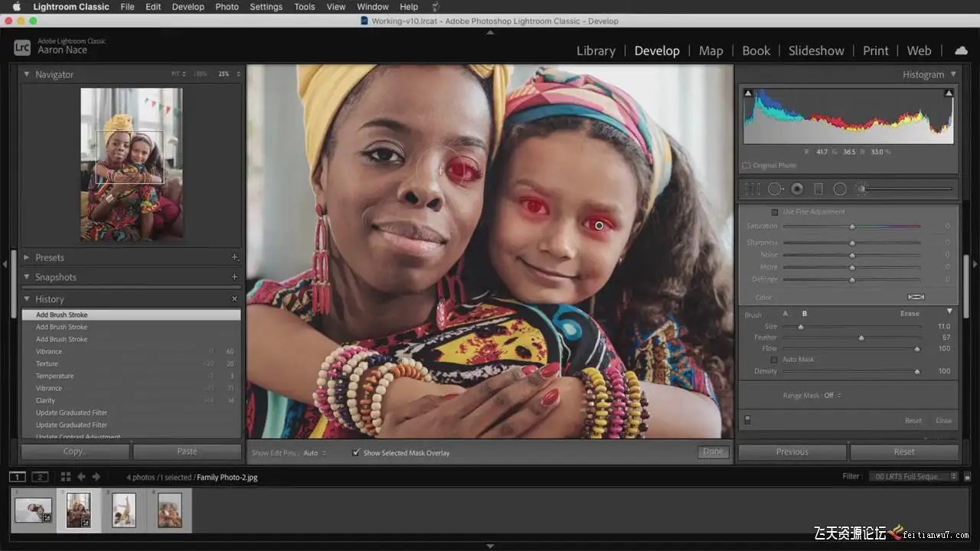
Task: Select the Adjustment Brush tool
Action: coord(861,188)
